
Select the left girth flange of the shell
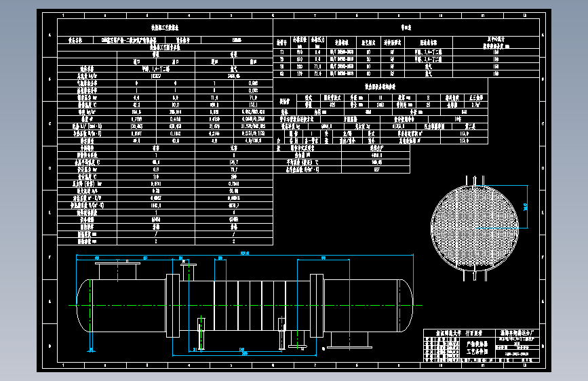pyautogui.click(x=173, y=305)
